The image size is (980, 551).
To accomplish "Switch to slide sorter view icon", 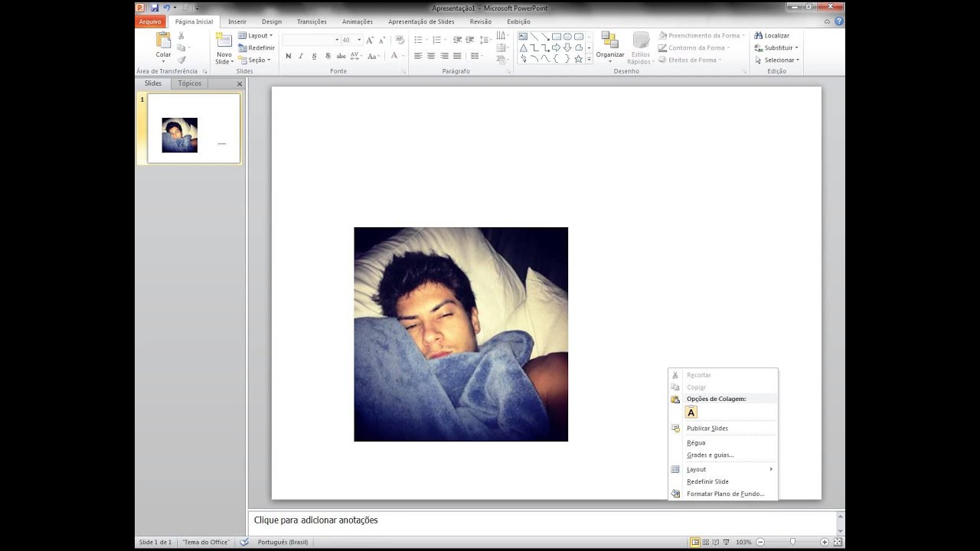I will [x=705, y=542].
